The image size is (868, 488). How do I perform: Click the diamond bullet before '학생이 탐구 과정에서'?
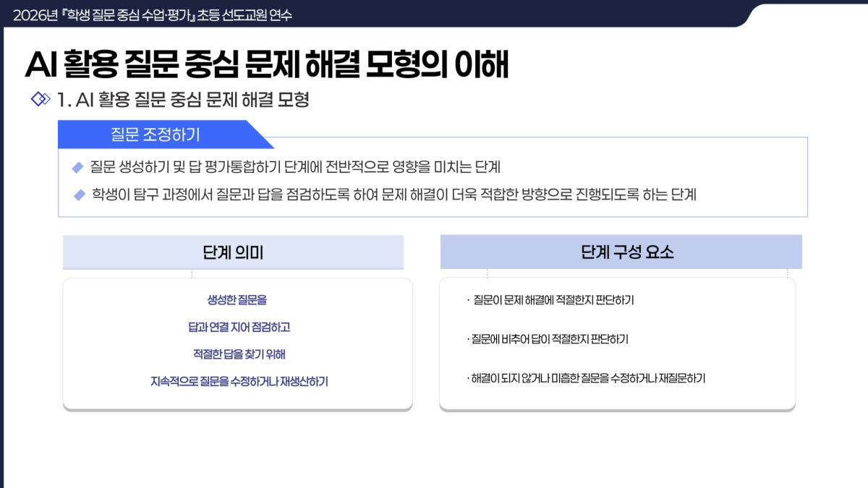pyautogui.click(x=80, y=194)
